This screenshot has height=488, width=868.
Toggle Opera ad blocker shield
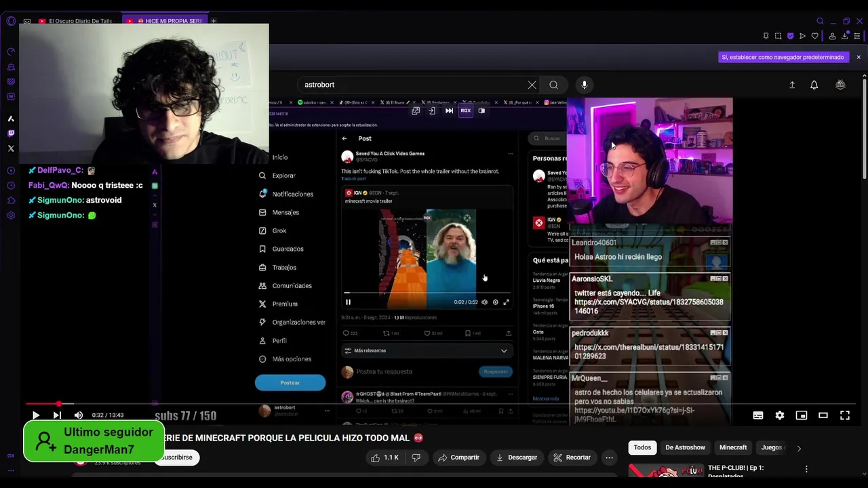[x=790, y=36]
